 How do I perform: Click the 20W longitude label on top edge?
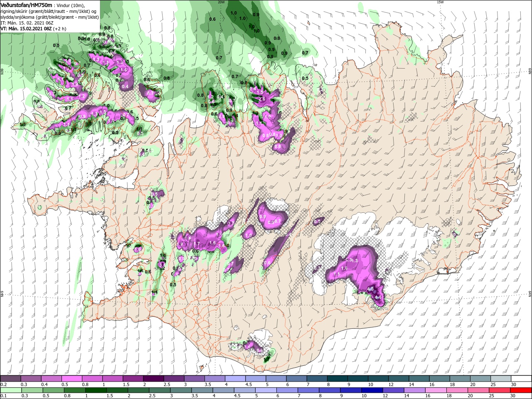221,2
